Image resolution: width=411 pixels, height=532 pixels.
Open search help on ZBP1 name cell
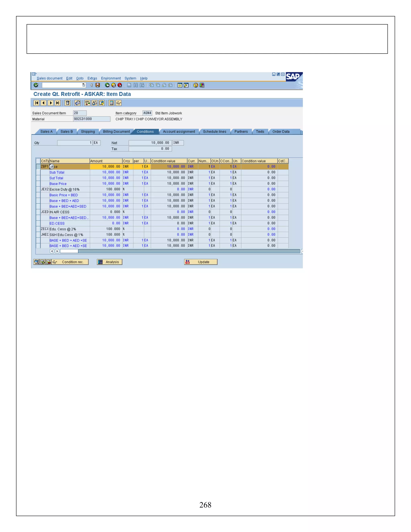pos(52,167)
